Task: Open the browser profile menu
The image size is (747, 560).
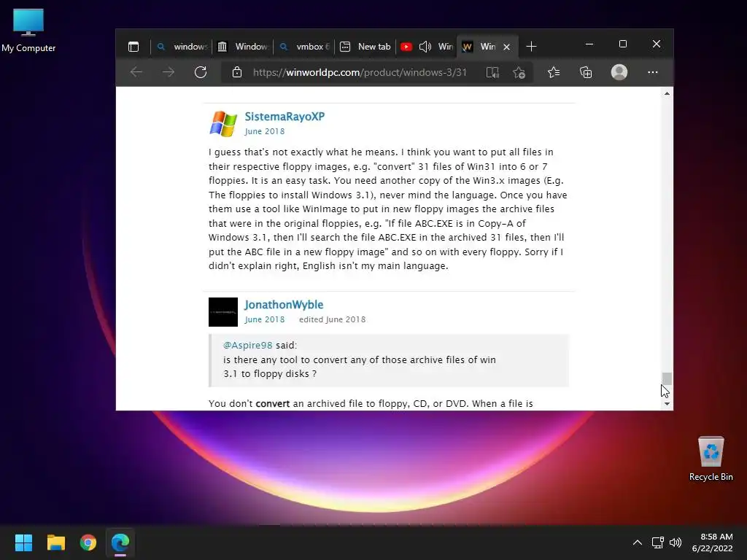Action: pyautogui.click(x=619, y=72)
